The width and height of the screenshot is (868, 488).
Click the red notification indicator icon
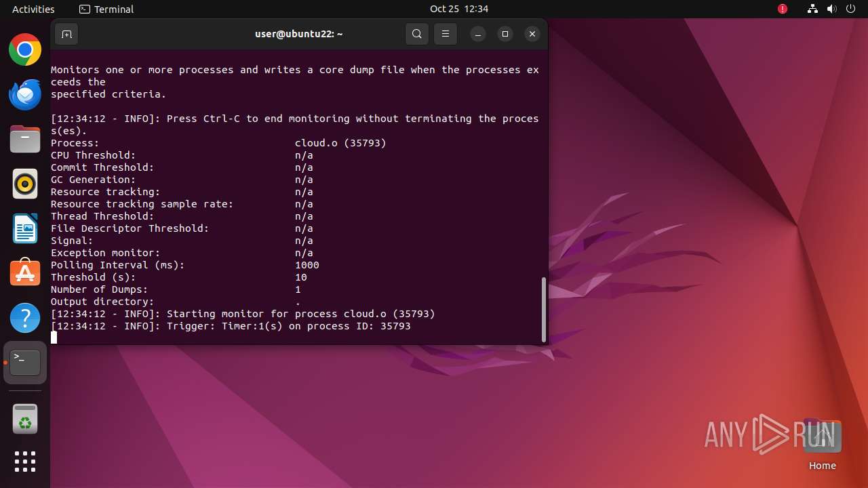pos(783,9)
